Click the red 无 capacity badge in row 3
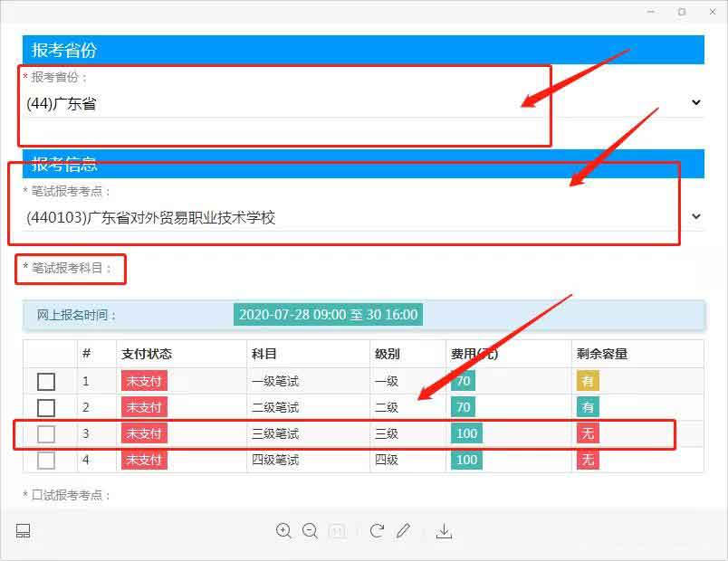728x561 pixels. (588, 434)
